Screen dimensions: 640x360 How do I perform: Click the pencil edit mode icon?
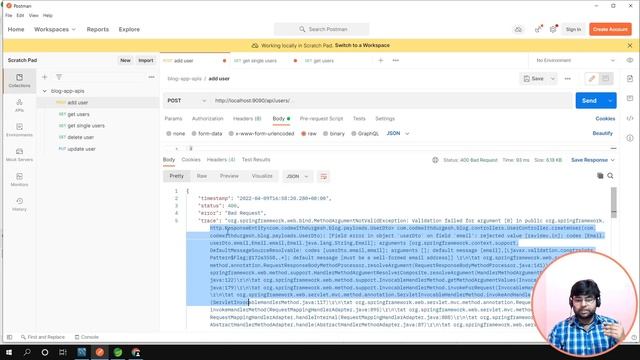(591, 78)
